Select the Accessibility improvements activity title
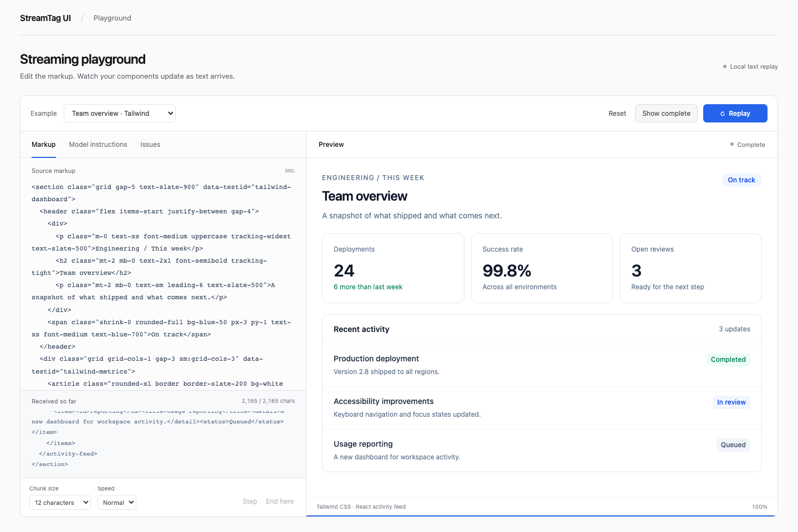The image size is (798, 532). (383, 401)
